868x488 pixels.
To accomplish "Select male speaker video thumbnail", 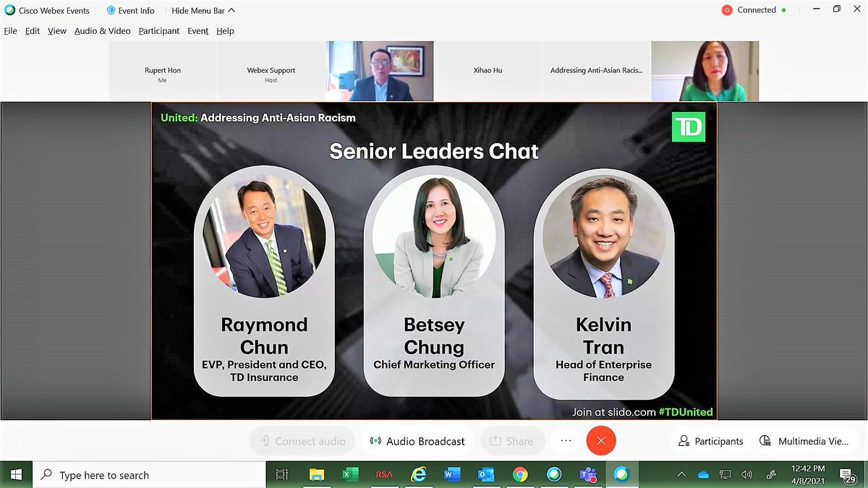I will click(380, 71).
